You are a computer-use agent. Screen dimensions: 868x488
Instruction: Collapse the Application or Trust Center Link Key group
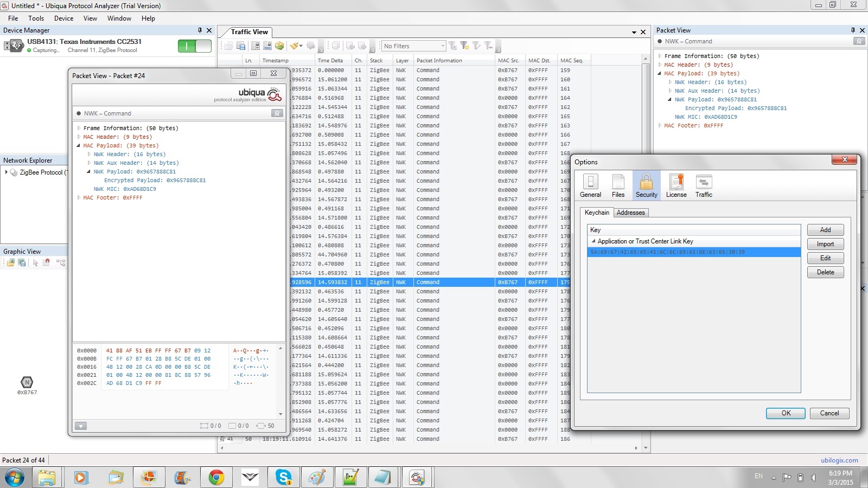coord(593,241)
